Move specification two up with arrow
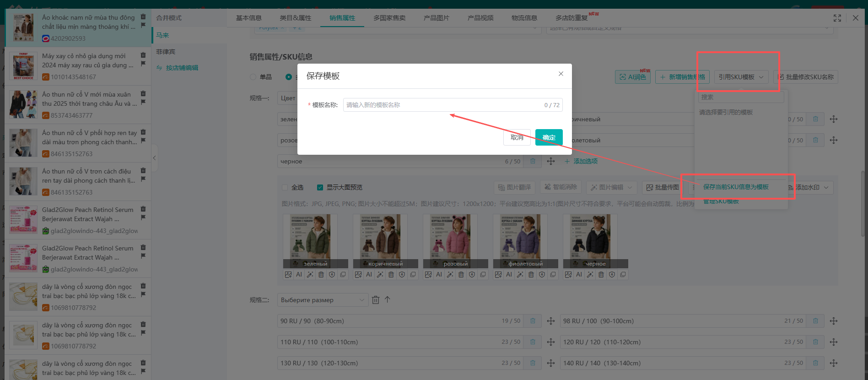This screenshot has width=868, height=380. pos(388,299)
